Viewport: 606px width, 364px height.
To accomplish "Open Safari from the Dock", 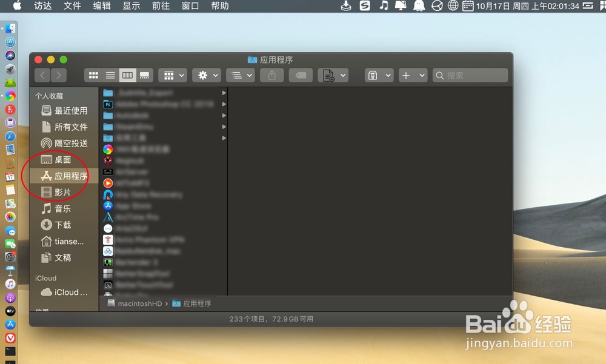I will pos(10,136).
